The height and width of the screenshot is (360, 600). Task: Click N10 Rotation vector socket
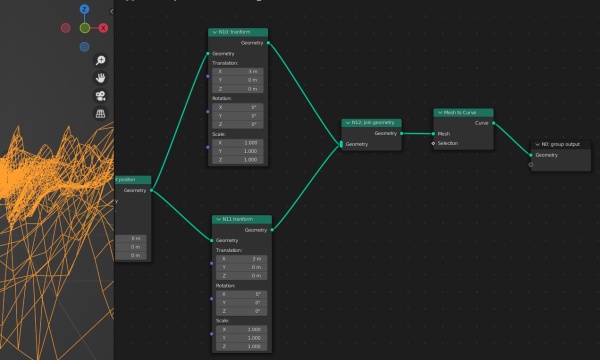pyautogui.click(x=208, y=112)
